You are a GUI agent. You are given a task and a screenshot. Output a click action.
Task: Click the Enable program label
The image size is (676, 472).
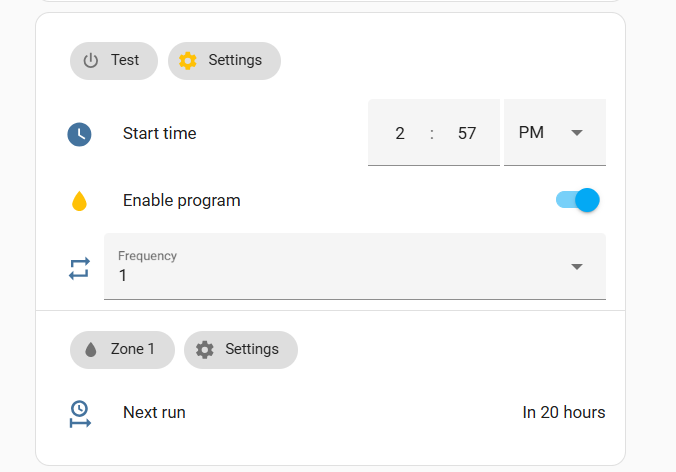click(x=182, y=200)
